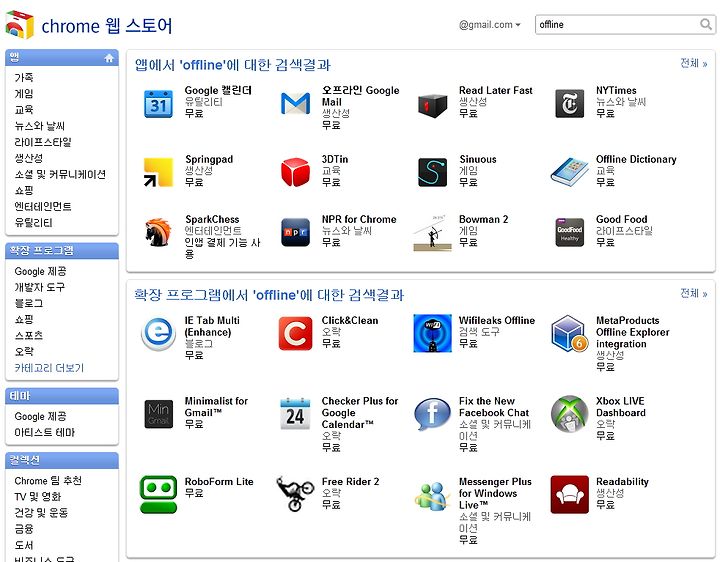Image resolution: width=720 pixels, height=562 pixels.
Task: Open the 개발자 도구 extensions category
Action: tap(40, 287)
